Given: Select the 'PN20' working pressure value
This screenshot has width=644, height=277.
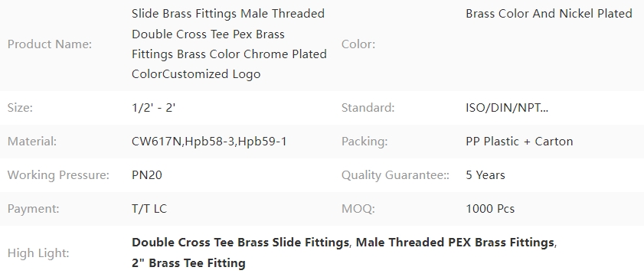Looking at the screenshot, I should 146,175.
